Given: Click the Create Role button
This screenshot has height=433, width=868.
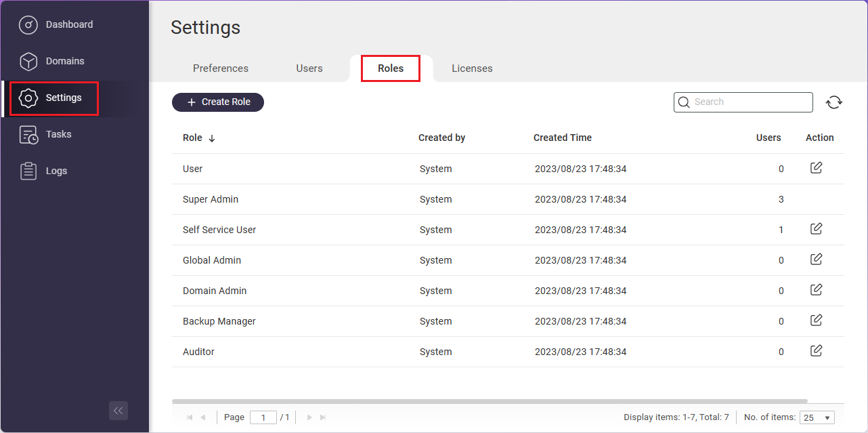Looking at the screenshot, I should (218, 102).
